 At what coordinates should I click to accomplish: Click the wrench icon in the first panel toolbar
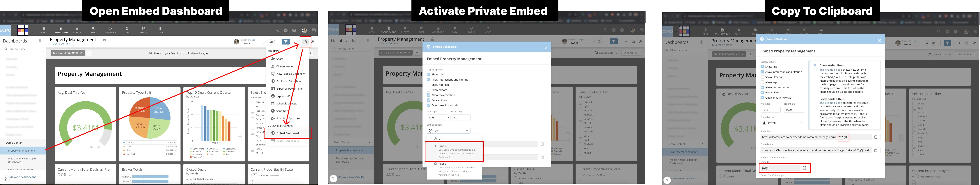pyautogui.click(x=313, y=42)
